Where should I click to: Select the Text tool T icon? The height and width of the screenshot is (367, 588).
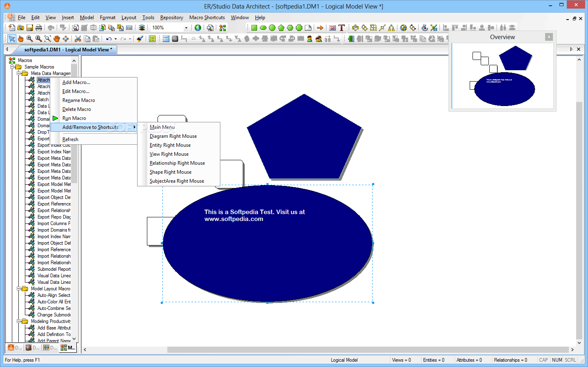point(342,28)
